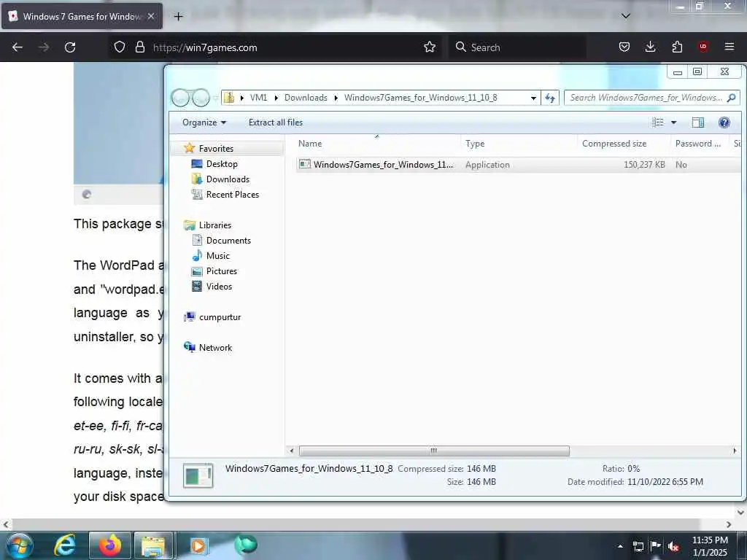The width and height of the screenshot is (747, 560).
Task: Open Music library
Action: 217,256
